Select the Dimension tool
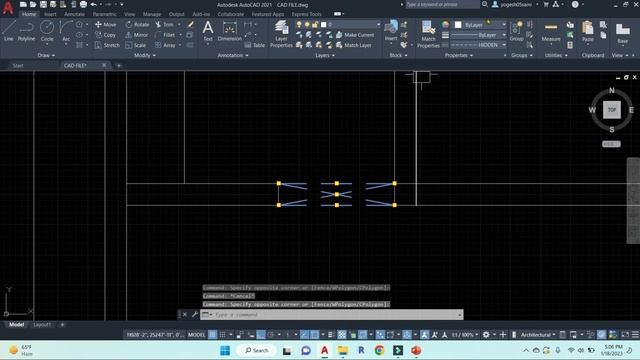This screenshot has height=360, width=640. 230,31
